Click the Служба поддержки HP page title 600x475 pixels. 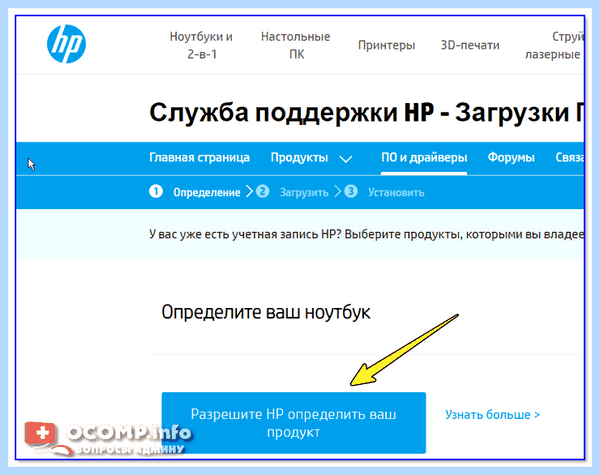(367, 112)
